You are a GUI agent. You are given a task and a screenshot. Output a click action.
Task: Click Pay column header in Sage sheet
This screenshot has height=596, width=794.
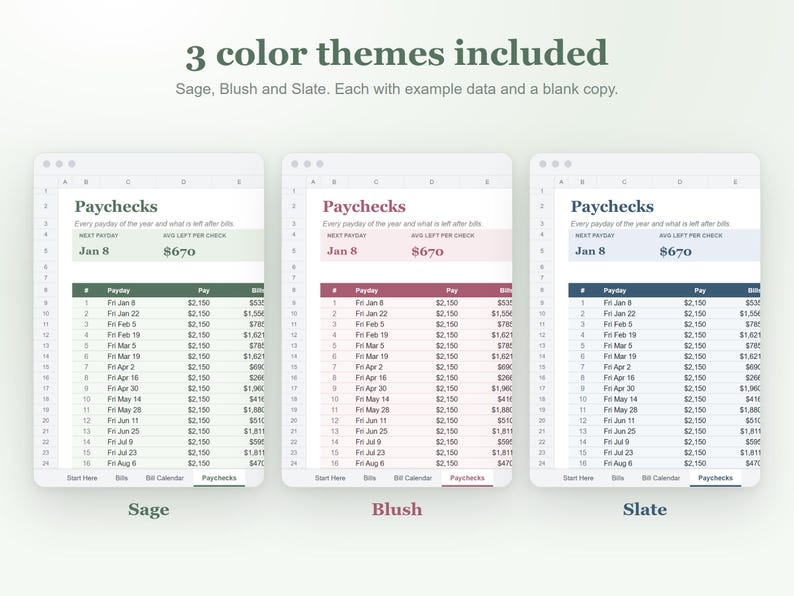coord(204,291)
